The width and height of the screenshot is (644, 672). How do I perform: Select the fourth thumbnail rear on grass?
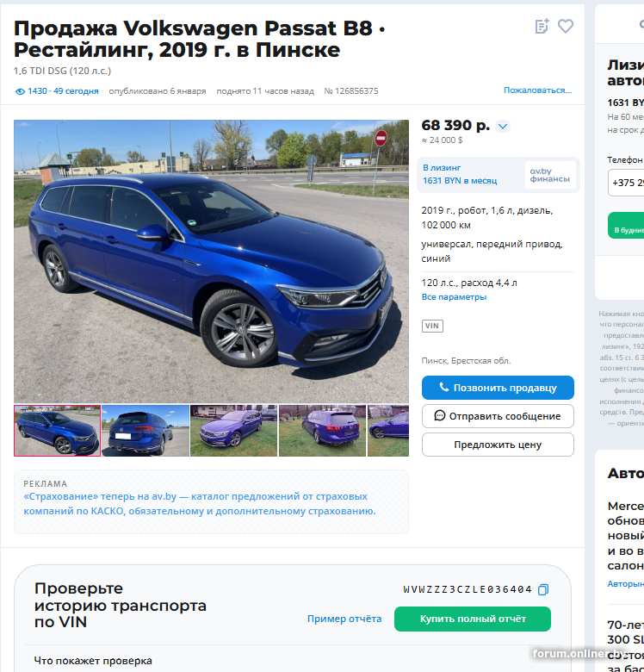(x=322, y=431)
